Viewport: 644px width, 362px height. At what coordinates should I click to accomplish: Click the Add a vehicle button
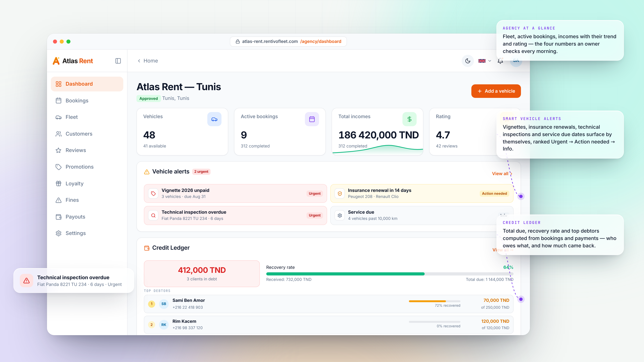pyautogui.click(x=496, y=91)
